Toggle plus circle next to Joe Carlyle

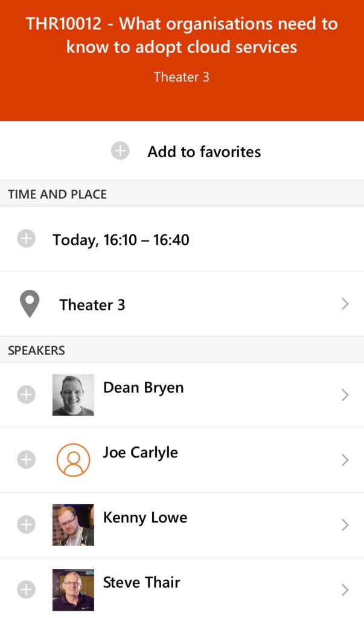click(26, 460)
